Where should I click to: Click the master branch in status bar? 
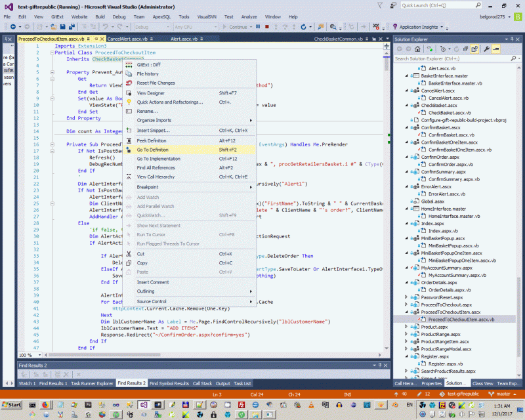pyautogui.click(x=503, y=394)
